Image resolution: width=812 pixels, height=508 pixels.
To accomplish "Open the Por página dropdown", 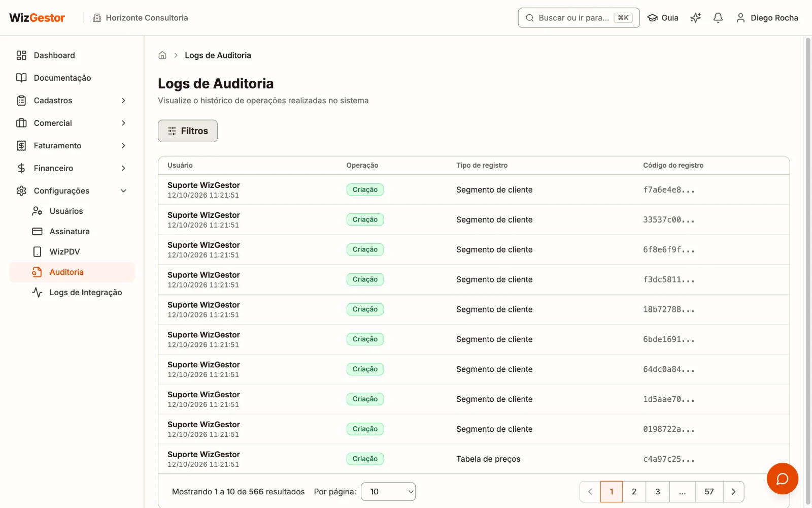I will pyautogui.click(x=388, y=491).
